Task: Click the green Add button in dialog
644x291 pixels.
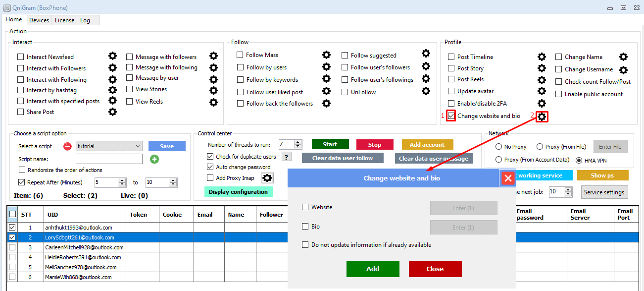Action: pyautogui.click(x=373, y=269)
